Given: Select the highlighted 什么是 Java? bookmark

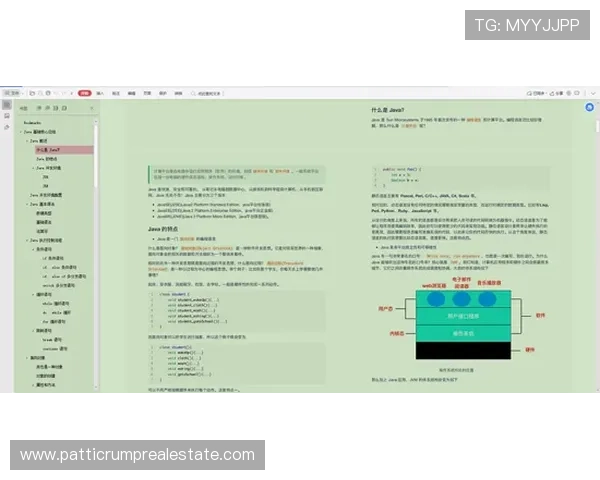Looking at the screenshot, I should tap(64, 150).
